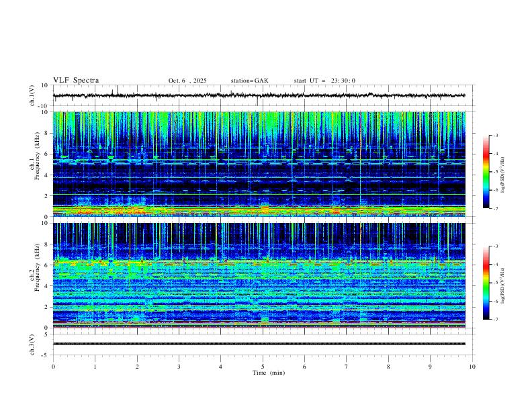Click the ch.2 colorbar log(PSD) label

click(x=503, y=285)
